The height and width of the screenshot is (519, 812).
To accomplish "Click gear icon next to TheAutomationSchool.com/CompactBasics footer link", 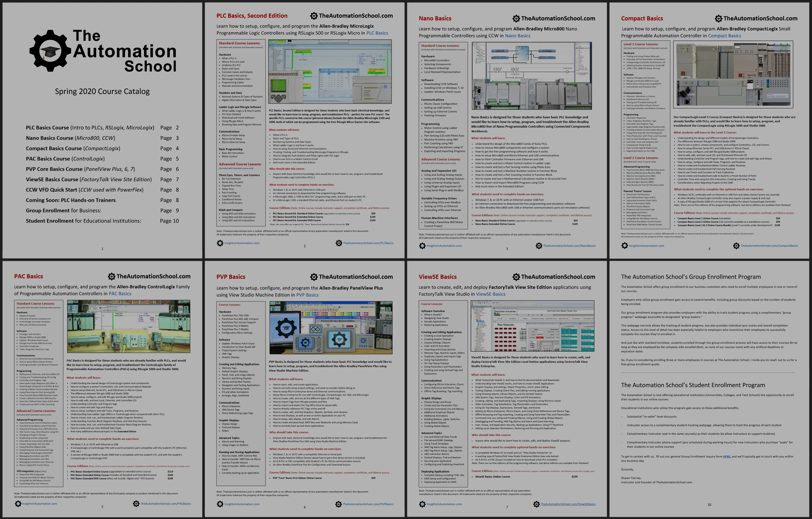I will coord(736,246).
